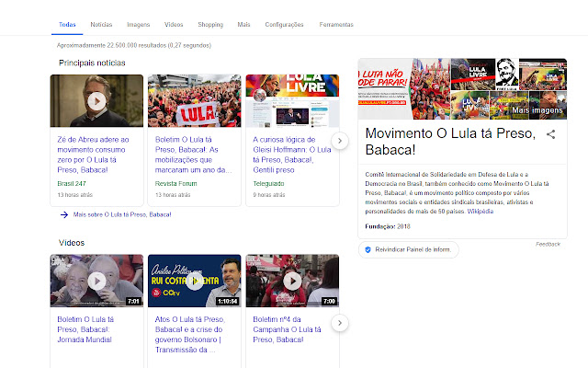Click the Brasil 247 source label
The image size is (588, 368).
[72, 184]
